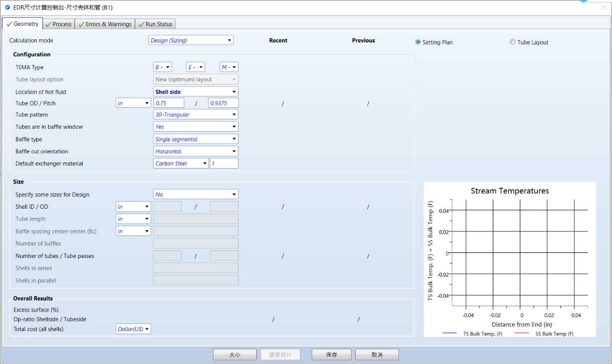Screen dimensions: 612x364
Task: Open Location of hot fluid dropdown
Action: (x=196, y=92)
